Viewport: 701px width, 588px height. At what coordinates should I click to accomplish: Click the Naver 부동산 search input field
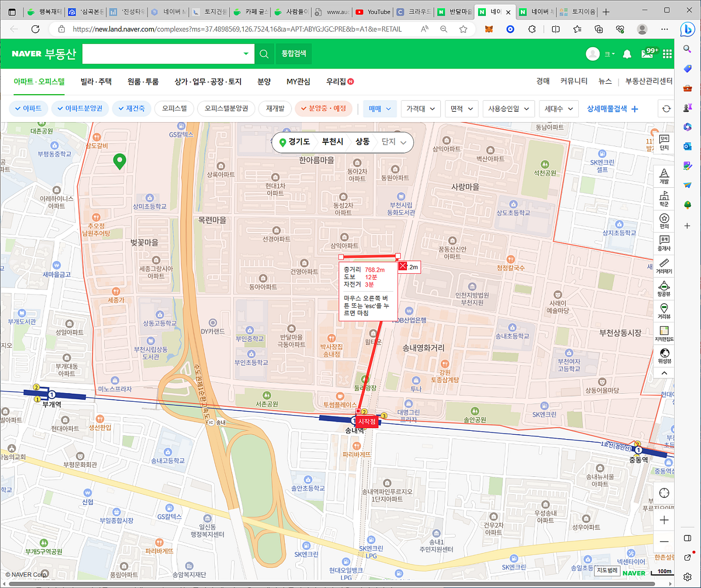coord(162,54)
